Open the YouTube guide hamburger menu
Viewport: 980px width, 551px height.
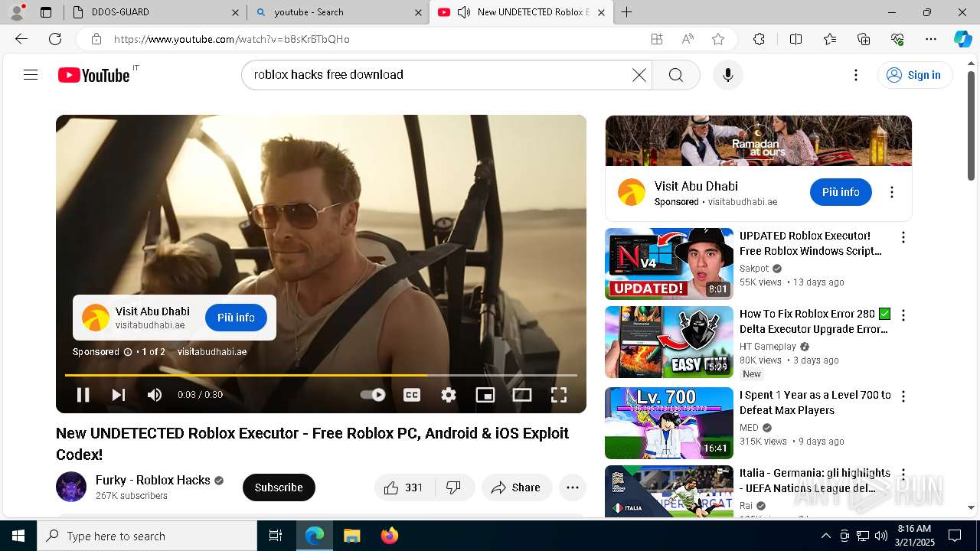pos(31,75)
